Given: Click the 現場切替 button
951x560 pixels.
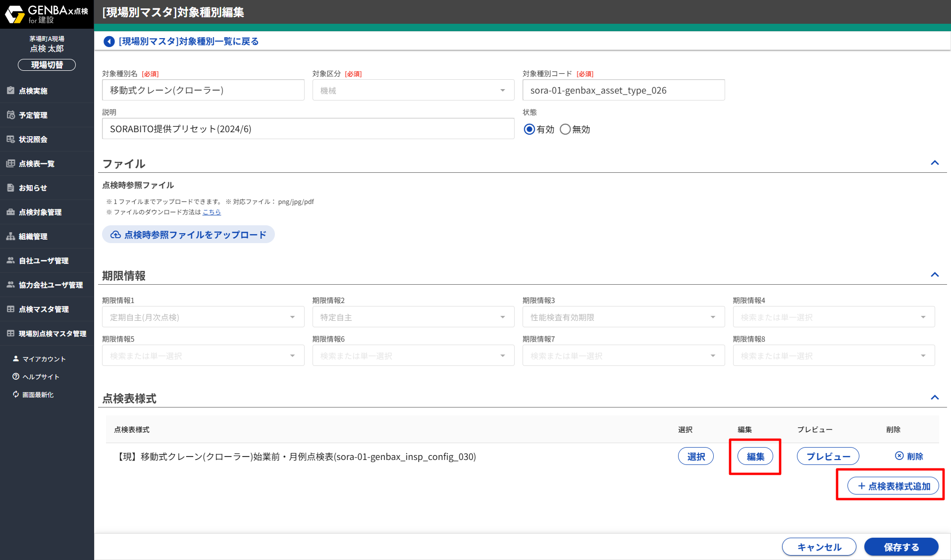Looking at the screenshot, I should click(47, 65).
